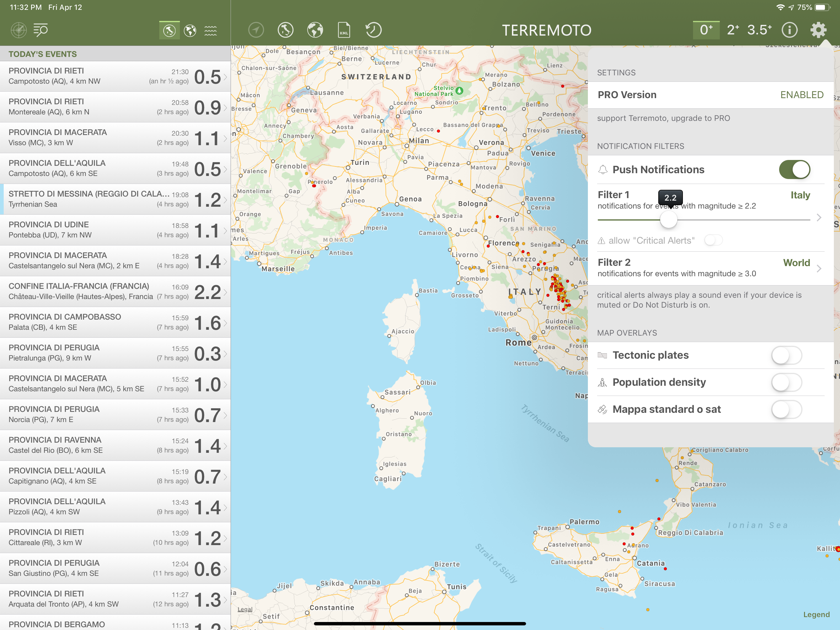Tap the Italy region label of Filter 1
Image resolution: width=840 pixels, height=630 pixels.
pos(800,195)
